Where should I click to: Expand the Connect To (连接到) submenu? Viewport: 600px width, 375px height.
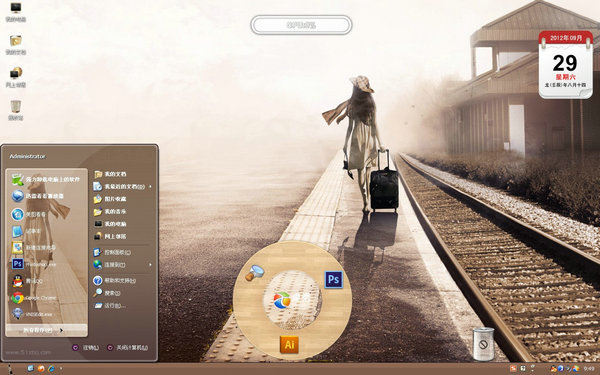[122, 264]
